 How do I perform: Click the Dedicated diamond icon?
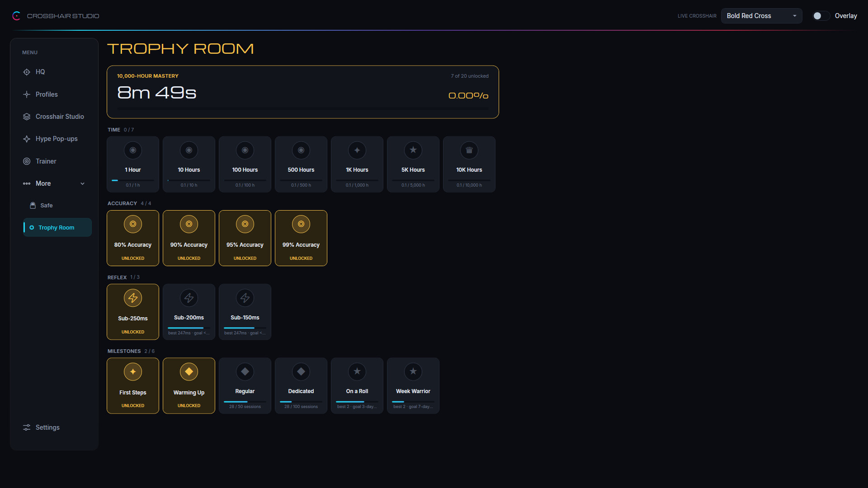click(x=301, y=372)
